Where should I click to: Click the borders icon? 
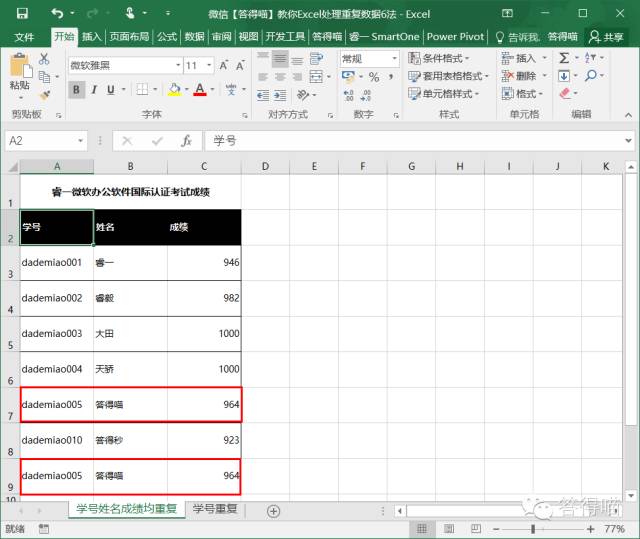tap(142, 89)
